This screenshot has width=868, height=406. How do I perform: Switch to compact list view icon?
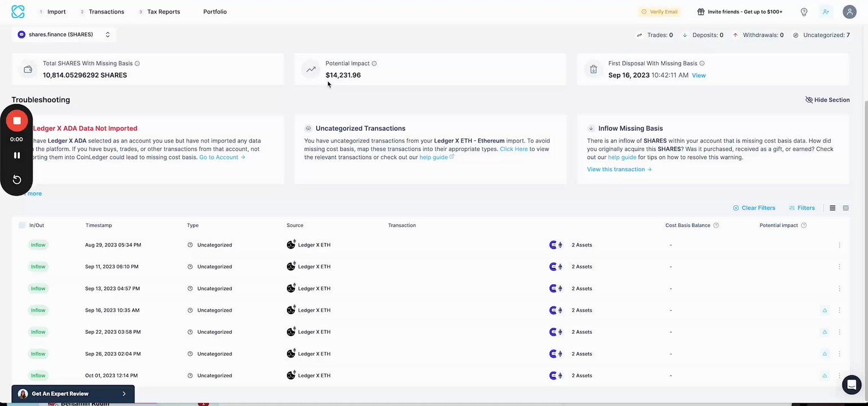point(832,208)
